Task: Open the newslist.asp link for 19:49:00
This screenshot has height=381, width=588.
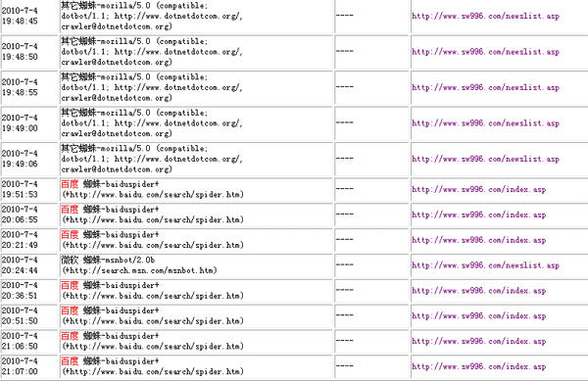Action: point(485,123)
